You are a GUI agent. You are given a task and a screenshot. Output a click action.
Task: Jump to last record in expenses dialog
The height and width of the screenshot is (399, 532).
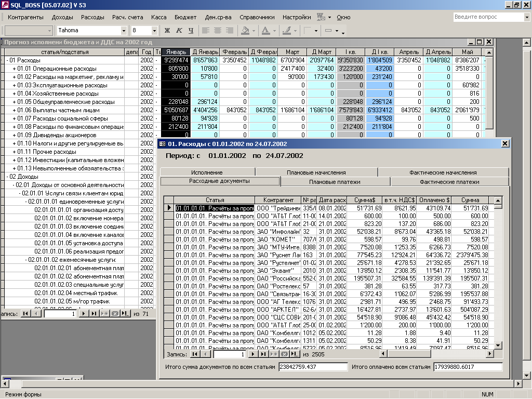[x=263, y=354]
